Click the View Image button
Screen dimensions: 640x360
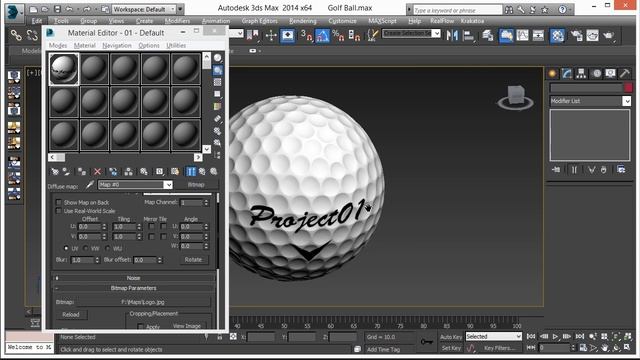[187, 326]
